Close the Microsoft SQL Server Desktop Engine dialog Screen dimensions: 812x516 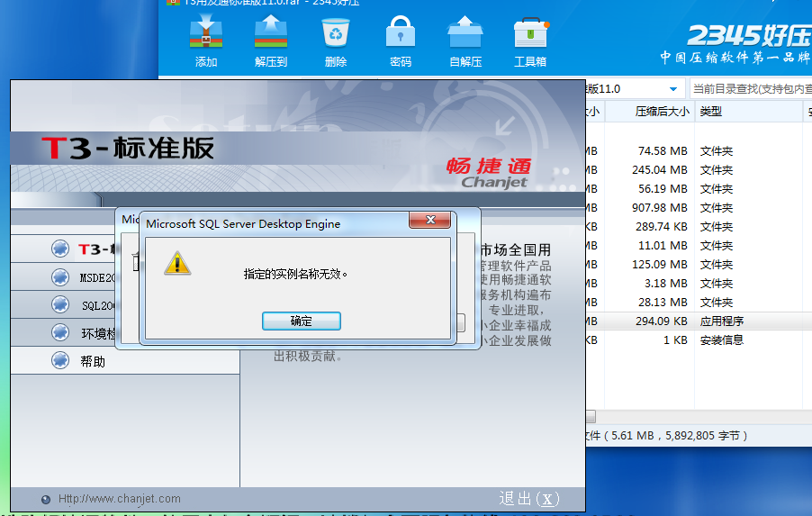[429, 220]
